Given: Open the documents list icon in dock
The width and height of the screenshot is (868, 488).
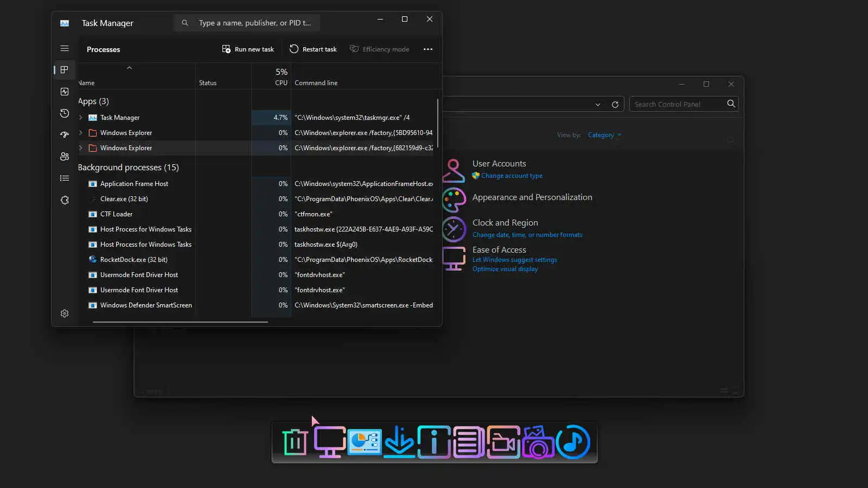Looking at the screenshot, I should coord(469,442).
